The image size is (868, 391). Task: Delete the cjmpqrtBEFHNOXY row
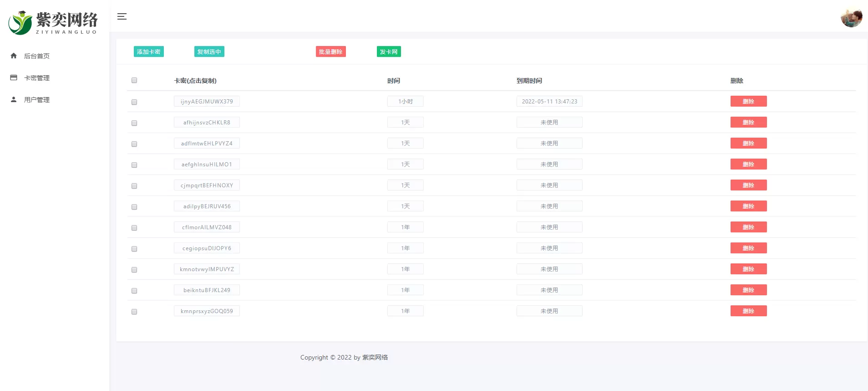[748, 185]
